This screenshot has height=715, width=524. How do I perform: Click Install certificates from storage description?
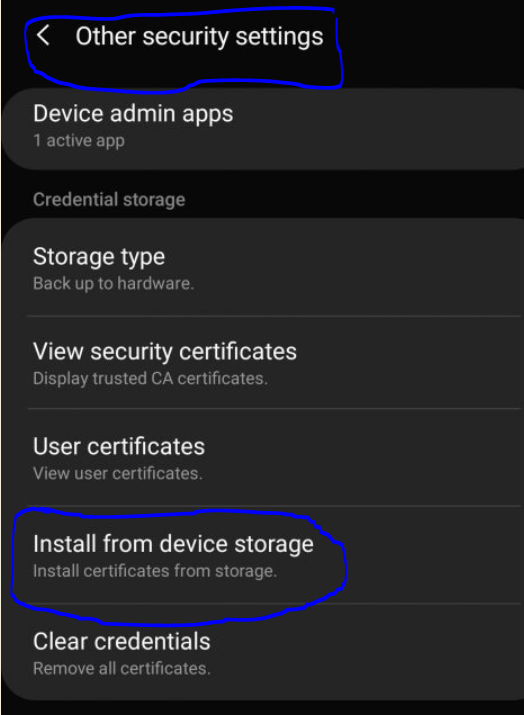tap(155, 571)
